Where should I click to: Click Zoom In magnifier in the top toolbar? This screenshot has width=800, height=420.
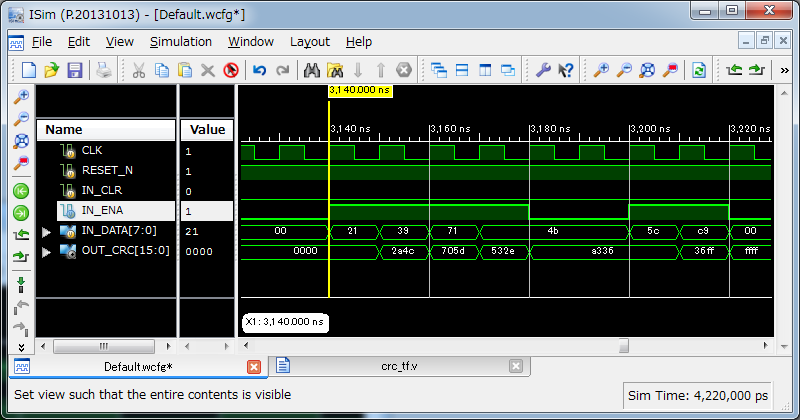coord(601,70)
